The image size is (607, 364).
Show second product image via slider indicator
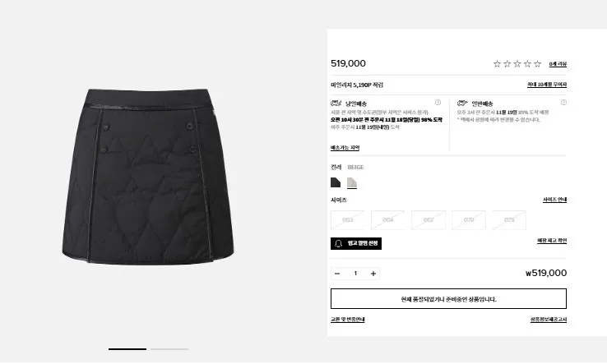(x=169, y=349)
